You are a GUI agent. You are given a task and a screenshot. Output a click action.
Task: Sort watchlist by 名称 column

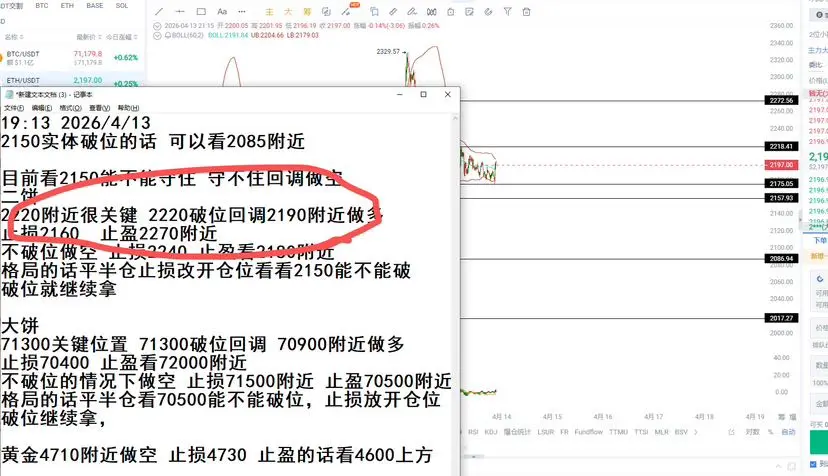coord(14,37)
